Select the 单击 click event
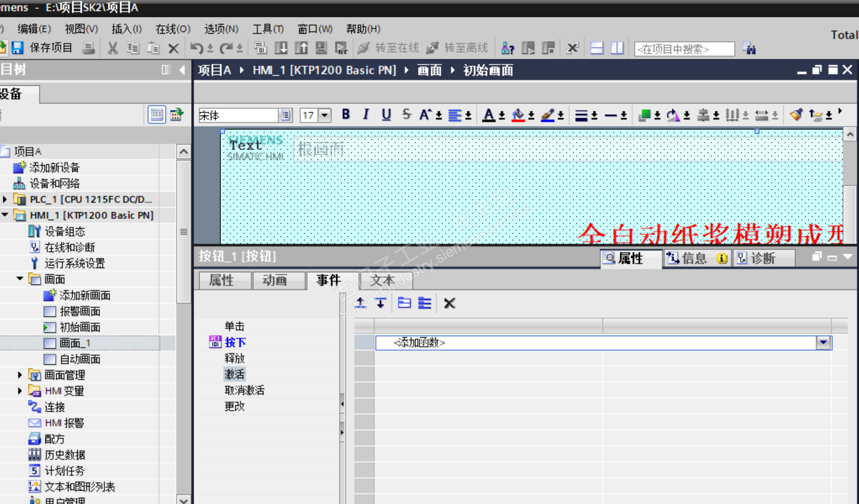The width and height of the screenshot is (859, 504). (x=235, y=326)
